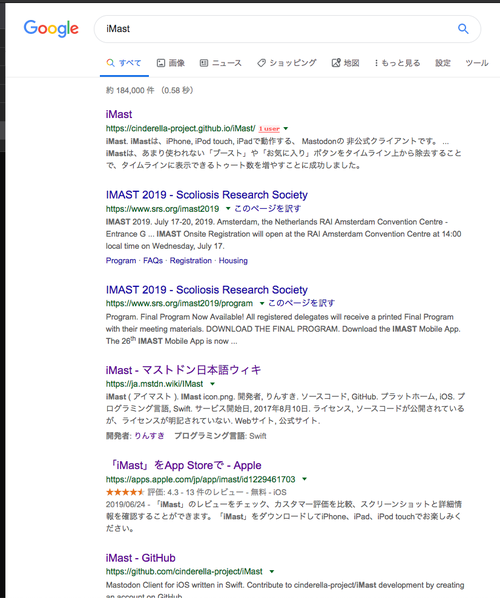500x598 pixels.
Task: Click the result count text 約 184,000 件
Action: (x=130, y=90)
